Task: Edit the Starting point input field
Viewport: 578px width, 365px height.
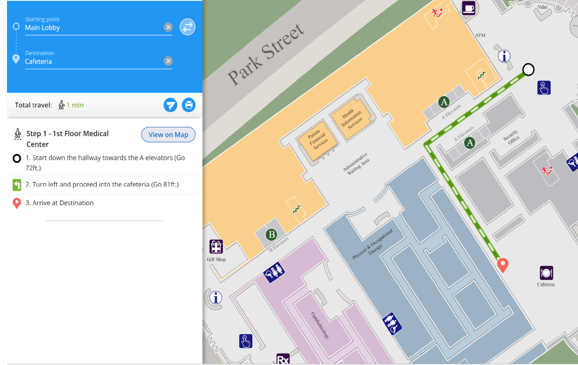Action: 94,28
